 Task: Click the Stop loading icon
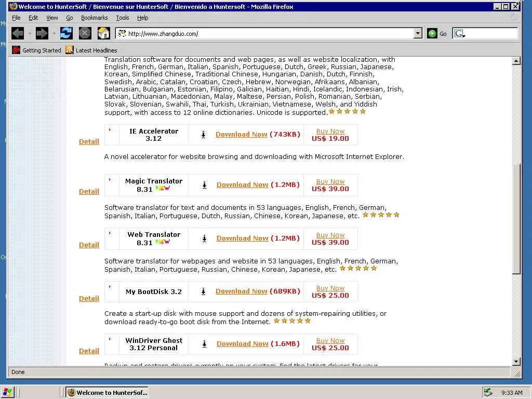(85, 33)
